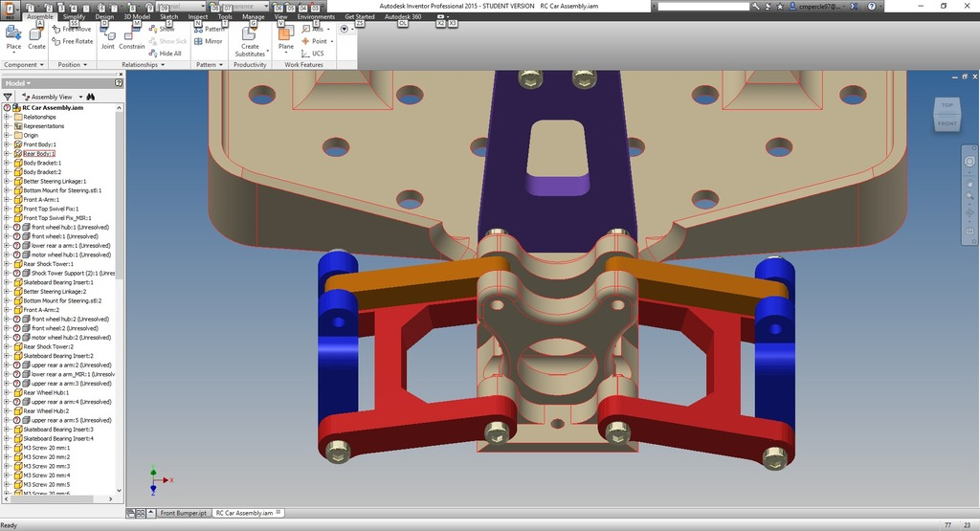Open the Plane work feature tool

point(285,36)
